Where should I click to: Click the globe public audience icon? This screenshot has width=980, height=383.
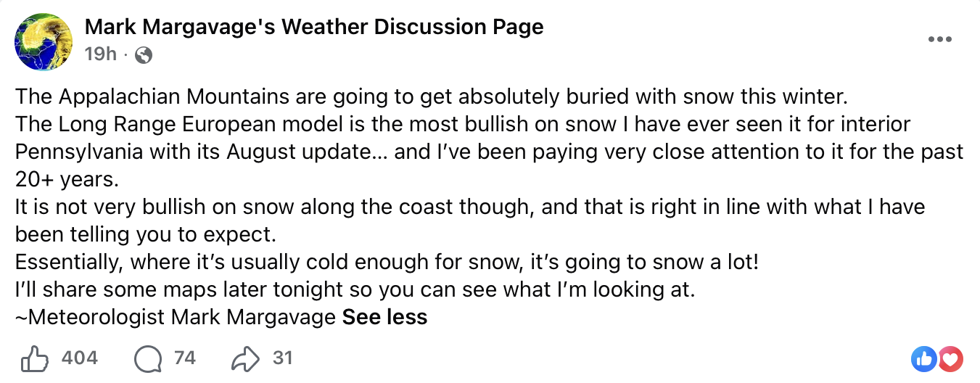coord(144,54)
